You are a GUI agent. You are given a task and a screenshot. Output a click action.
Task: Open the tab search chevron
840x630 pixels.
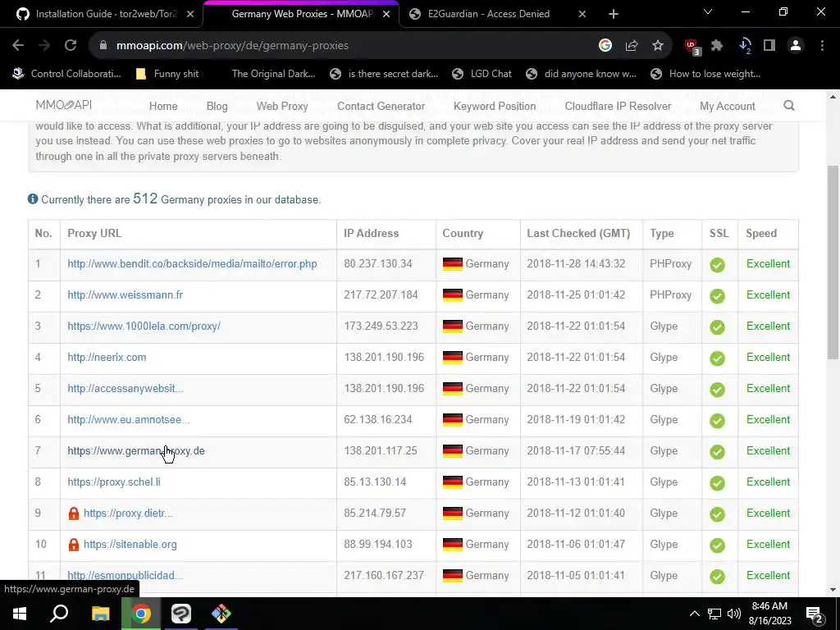pyautogui.click(x=708, y=11)
